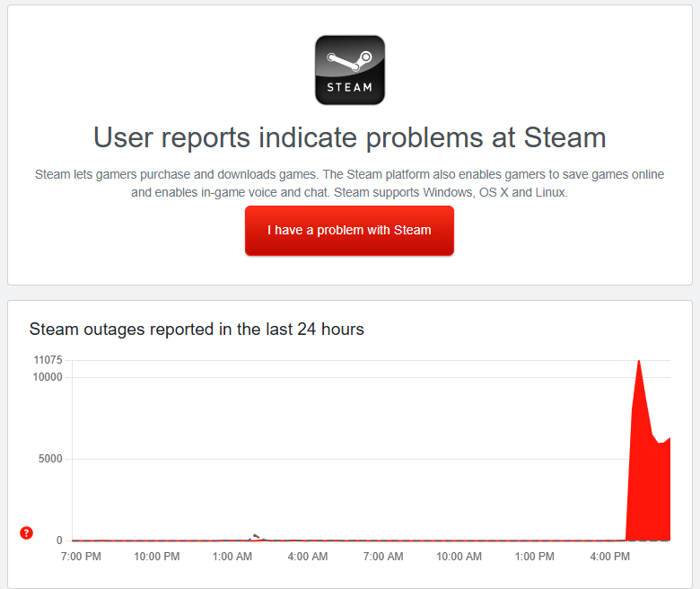Viewport: 700px width, 589px height.
Task: Select the 7:00 AM time label
Action: pos(383,557)
